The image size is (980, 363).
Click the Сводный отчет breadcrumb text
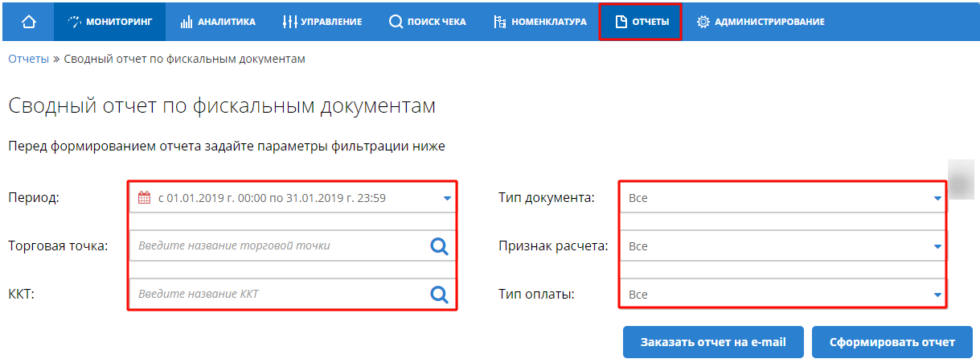pyautogui.click(x=185, y=59)
